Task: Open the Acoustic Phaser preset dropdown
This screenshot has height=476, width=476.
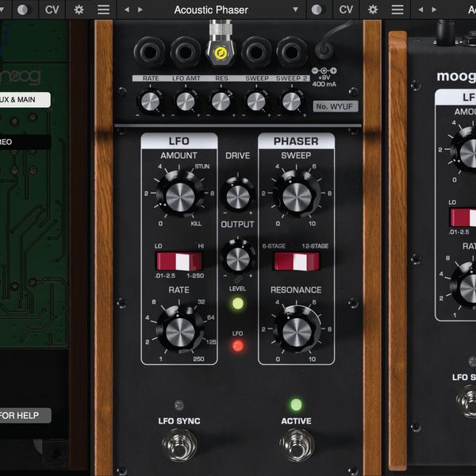Action: [x=295, y=10]
